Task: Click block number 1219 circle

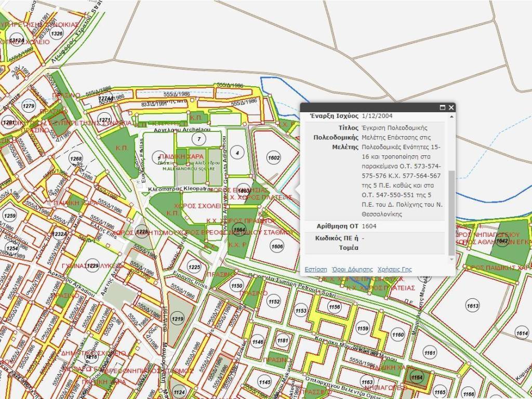Action: click(178, 318)
